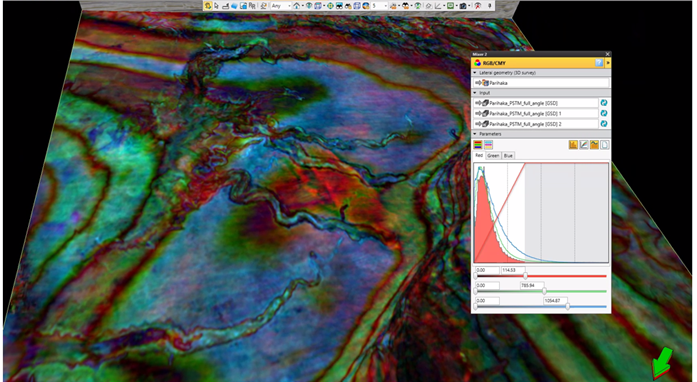Click the green maximum value field 785.94

pos(532,285)
